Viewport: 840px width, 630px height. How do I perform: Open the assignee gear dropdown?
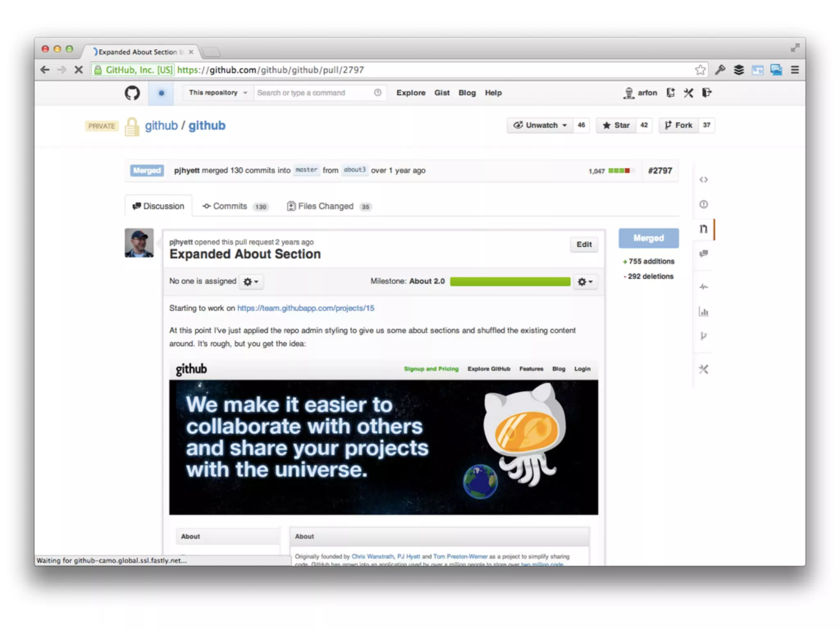pos(251,282)
